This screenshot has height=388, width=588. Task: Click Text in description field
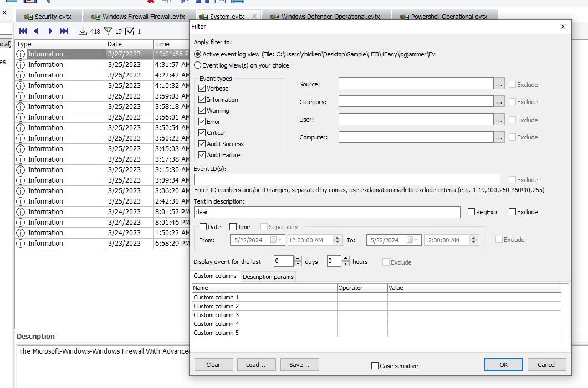[327, 212]
